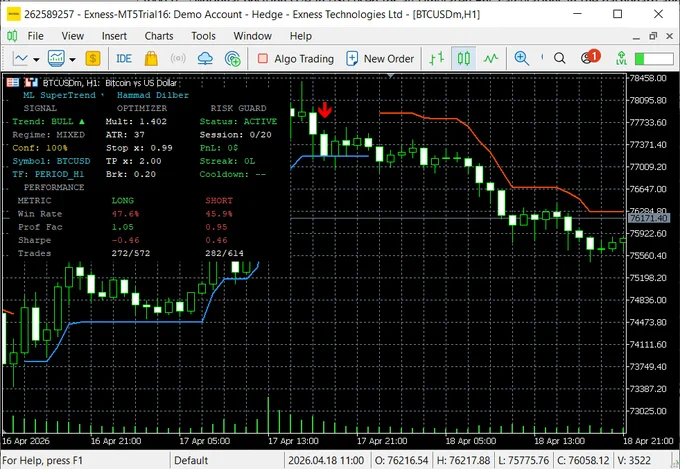Switch to bar chart view
The height and width of the screenshot is (469, 680).
tap(437, 58)
